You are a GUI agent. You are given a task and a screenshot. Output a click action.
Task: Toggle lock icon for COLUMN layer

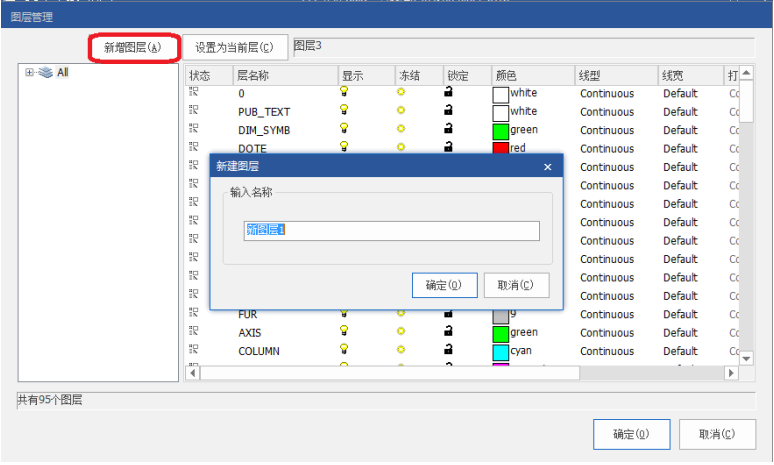point(448,349)
